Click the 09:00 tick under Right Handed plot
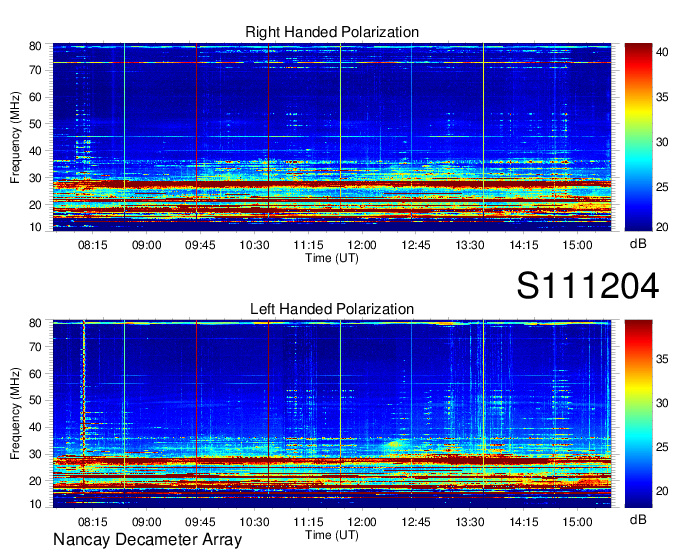Image resolution: width=680 pixels, height=552 pixels. point(147,245)
